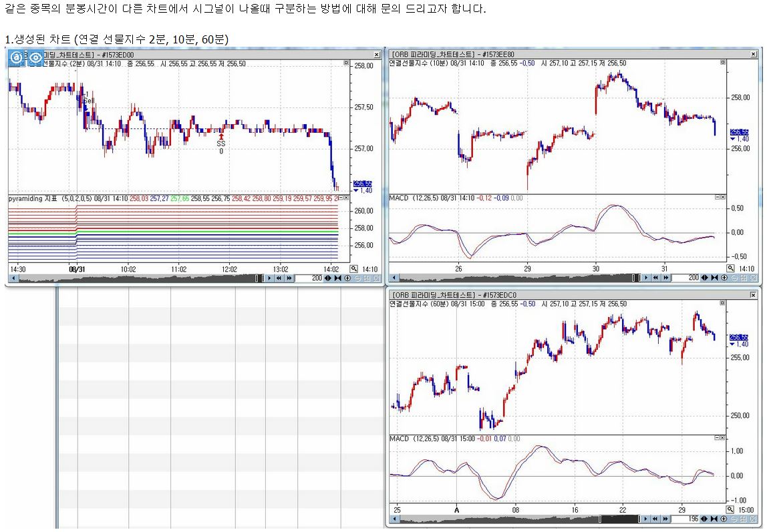Click compress-bars bowtie icon in 2-minute chart
Screen dimensions: 767x532
pos(338,278)
